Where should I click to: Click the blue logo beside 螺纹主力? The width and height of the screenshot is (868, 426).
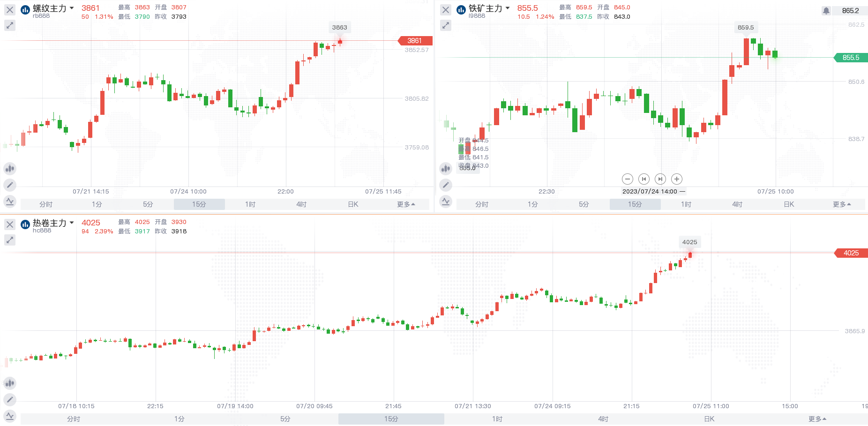(x=25, y=10)
